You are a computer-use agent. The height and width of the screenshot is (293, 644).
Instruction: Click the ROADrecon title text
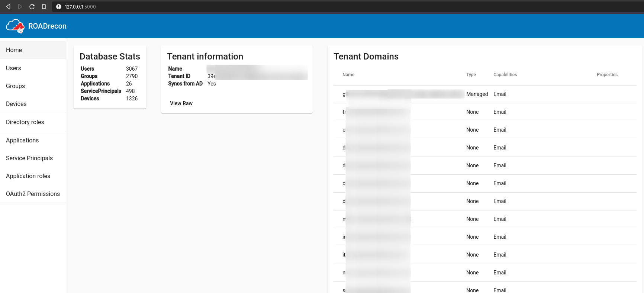[x=47, y=26]
